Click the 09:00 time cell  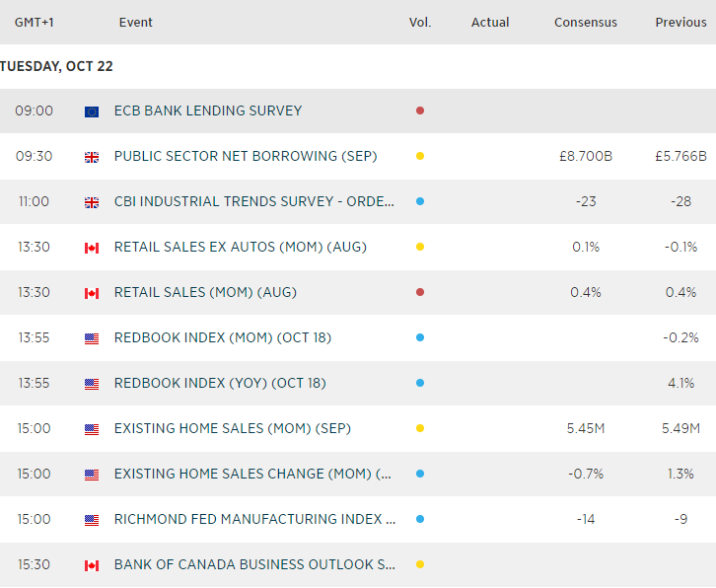[x=34, y=110]
